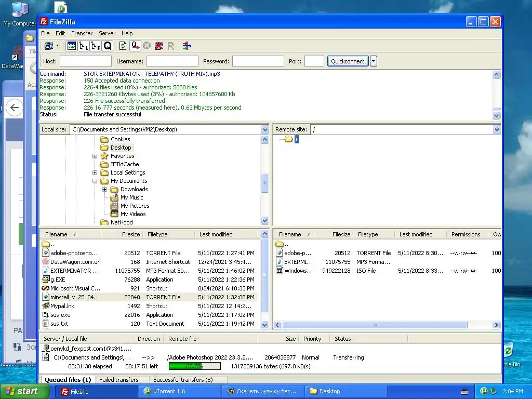
Task: Open the directory comparison icon
Action: pos(187,46)
